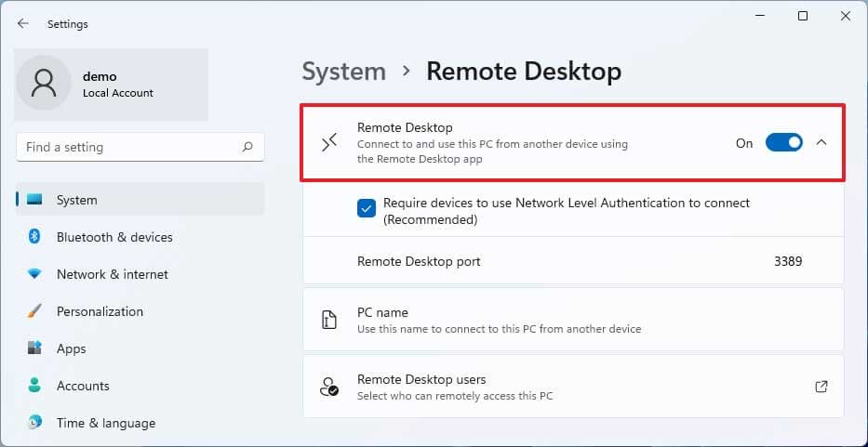The image size is (868, 447).
Task: Open Remote Desktop users settings
Action: 573,387
